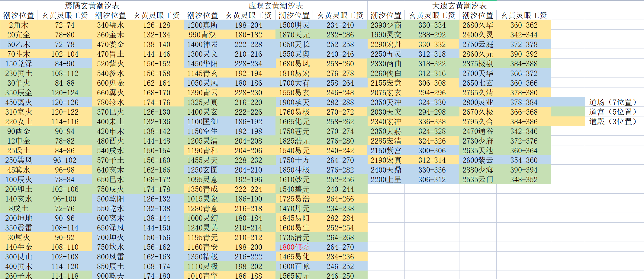Click the 2800灵业 cell
644x279 pixels.
478,102
